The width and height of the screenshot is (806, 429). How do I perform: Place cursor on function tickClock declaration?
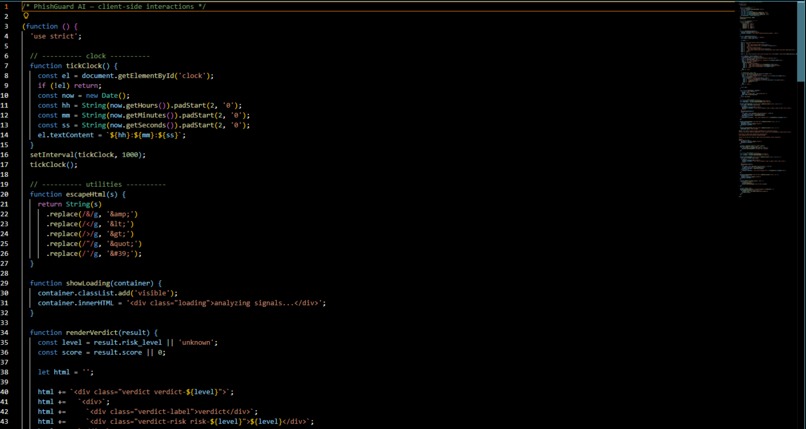tap(74, 66)
